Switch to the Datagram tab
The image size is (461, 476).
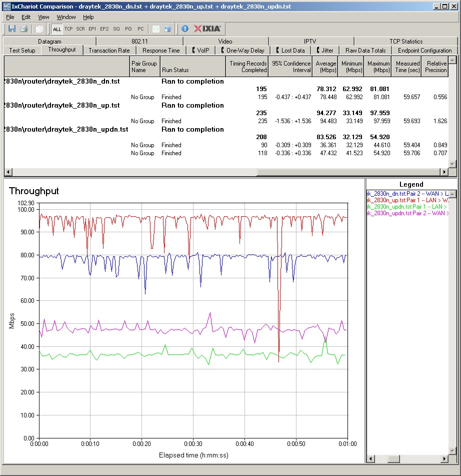coord(49,41)
